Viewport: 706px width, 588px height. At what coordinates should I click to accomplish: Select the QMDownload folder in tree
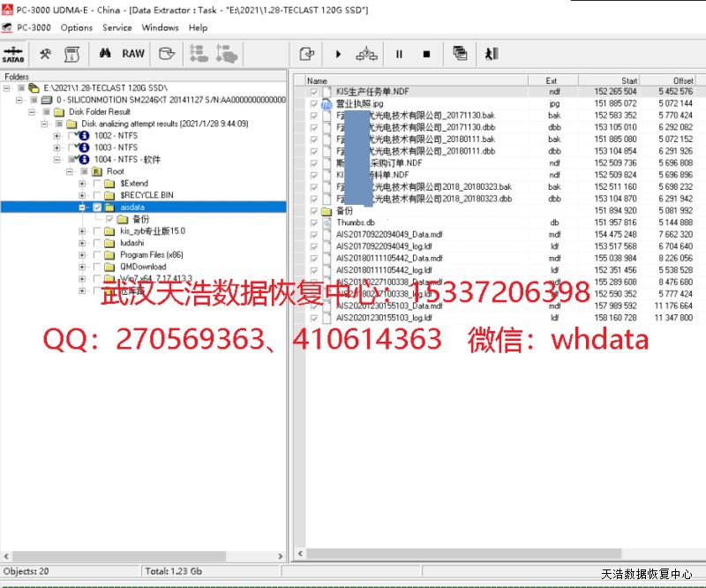pos(142,267)
